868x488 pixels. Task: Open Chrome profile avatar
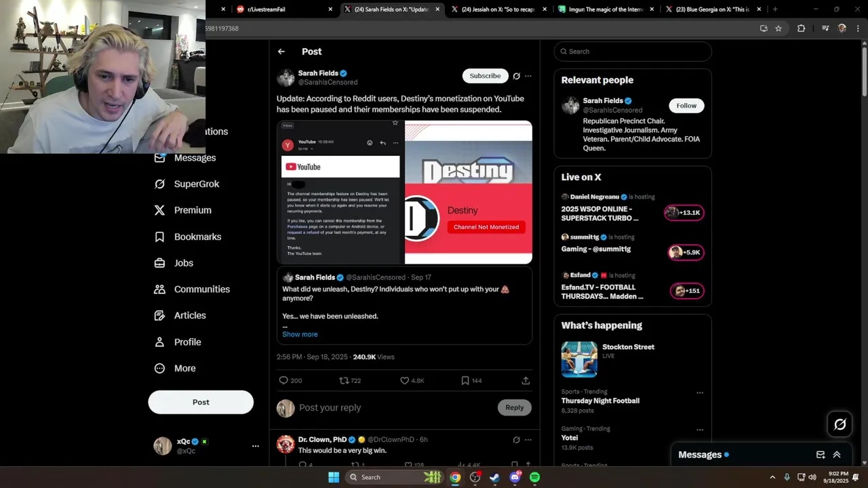click(x=842, y=28)
